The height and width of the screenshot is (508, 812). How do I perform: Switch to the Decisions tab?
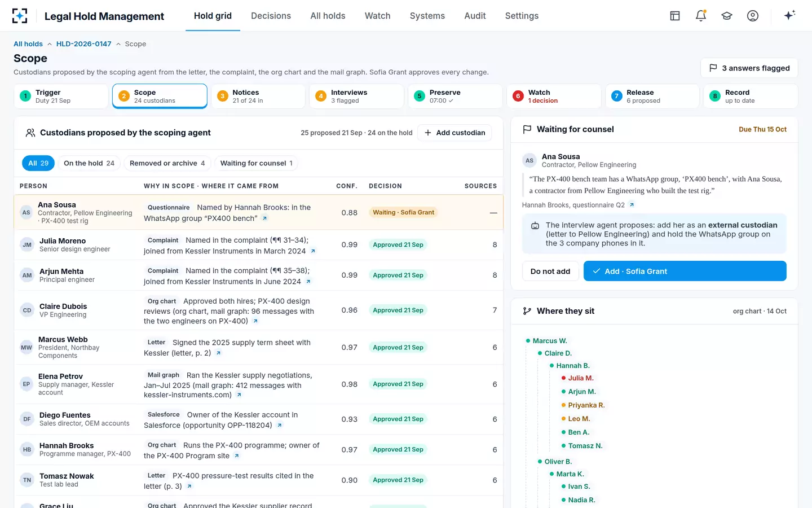(x=271, y=16)
